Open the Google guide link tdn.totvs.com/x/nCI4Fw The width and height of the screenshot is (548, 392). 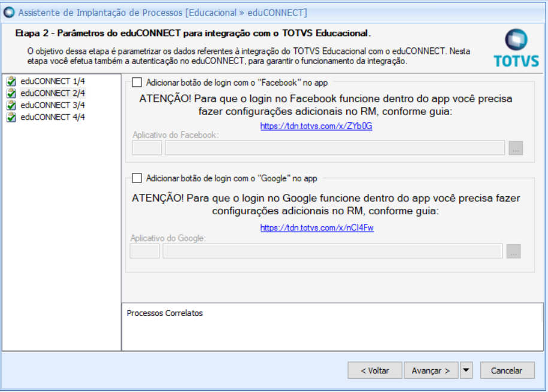pyautogui.click(x=317, y=228)
